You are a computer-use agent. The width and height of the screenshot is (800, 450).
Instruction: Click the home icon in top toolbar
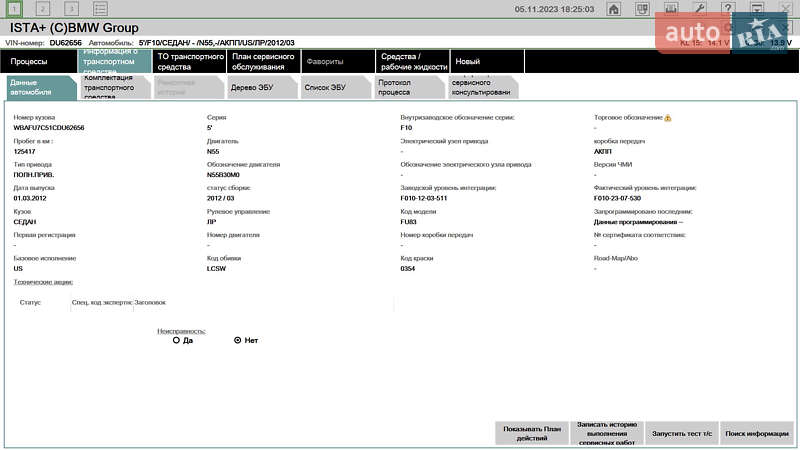(613, 9)
